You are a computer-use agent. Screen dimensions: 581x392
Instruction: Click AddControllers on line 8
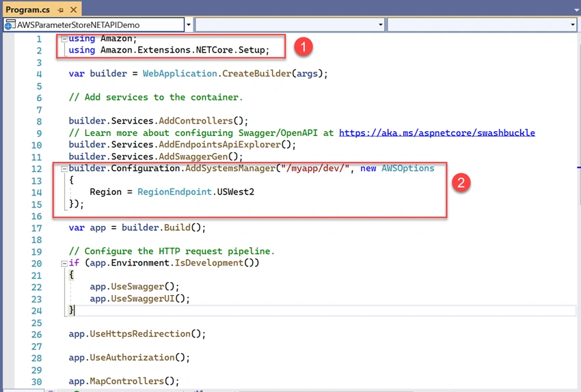click(x=195, y=121)
